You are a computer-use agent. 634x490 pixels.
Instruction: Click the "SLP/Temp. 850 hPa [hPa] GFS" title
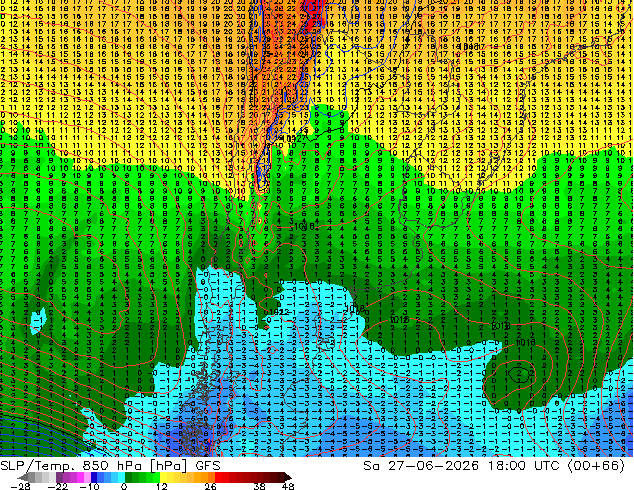(110, 466)
